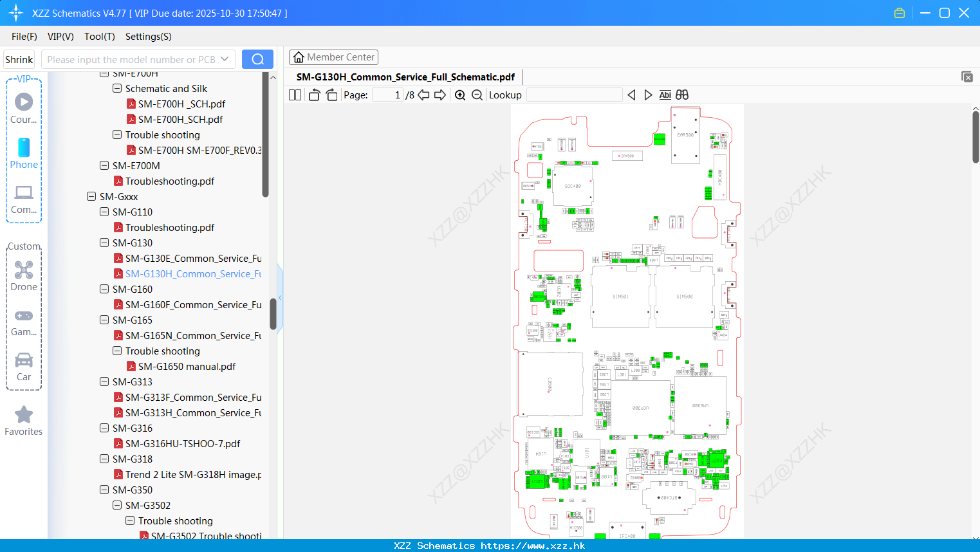The image size is (980, 552).
Task: Open model number dropdown arrow
Action: tap(225, 59)
